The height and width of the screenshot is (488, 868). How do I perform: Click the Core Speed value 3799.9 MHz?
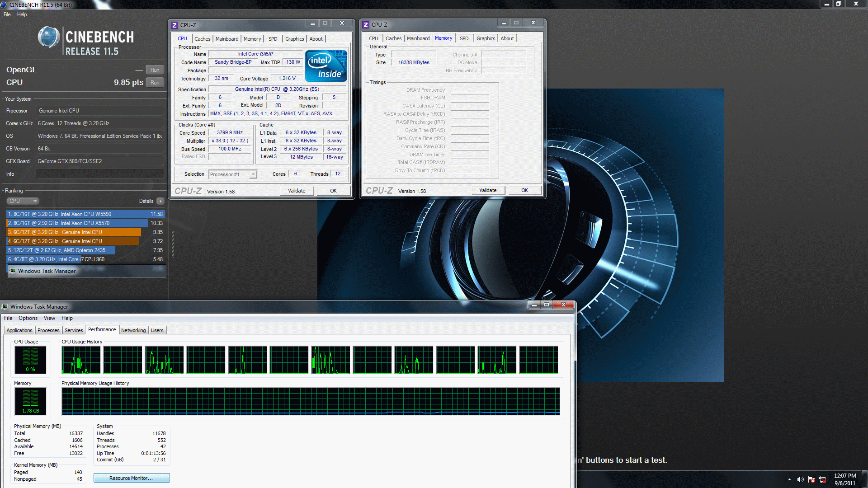pyautogui.click(x=230, y=133)
